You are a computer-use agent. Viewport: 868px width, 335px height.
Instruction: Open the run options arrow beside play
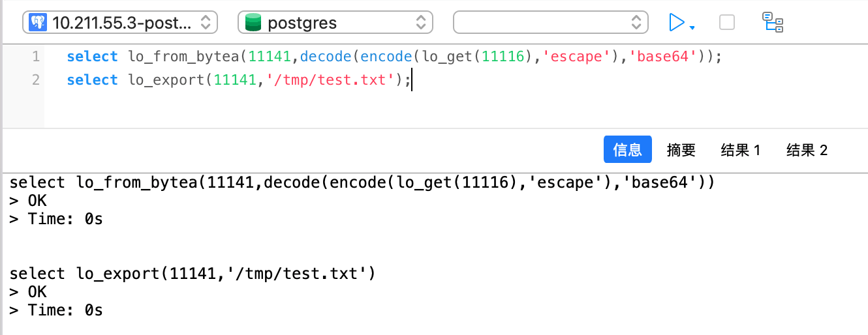[692, 27]
